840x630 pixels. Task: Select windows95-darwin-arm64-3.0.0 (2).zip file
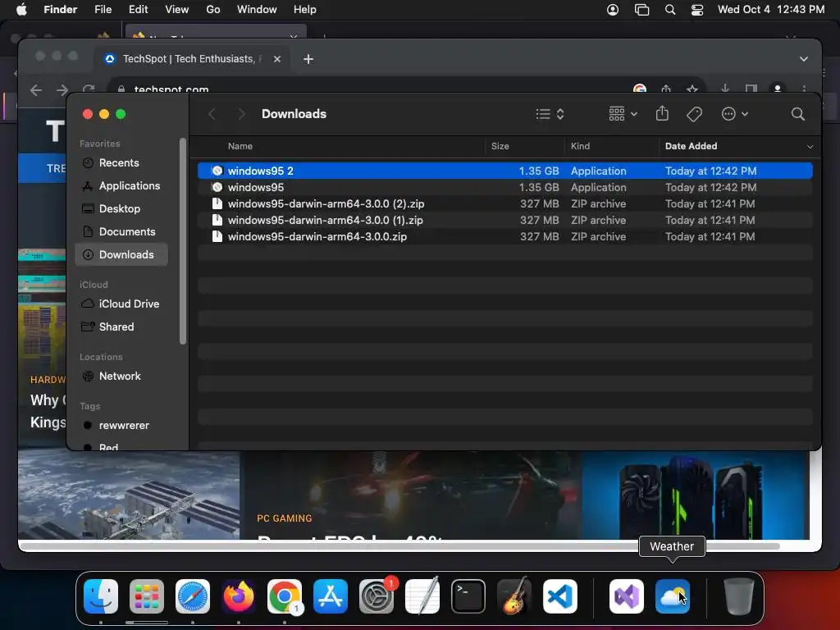point(505,203)
